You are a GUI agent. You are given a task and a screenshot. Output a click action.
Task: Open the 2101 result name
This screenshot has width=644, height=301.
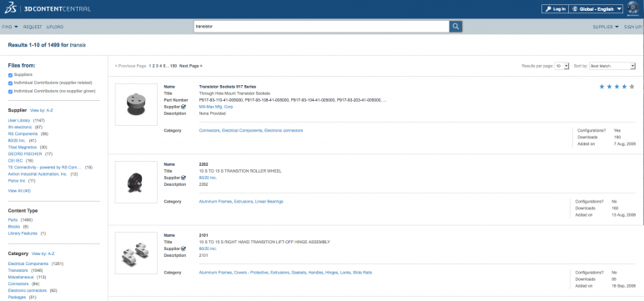[204, 235]
